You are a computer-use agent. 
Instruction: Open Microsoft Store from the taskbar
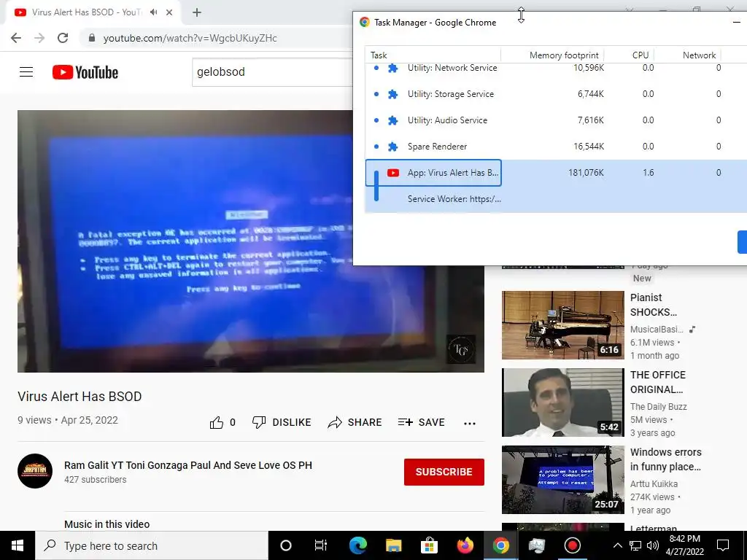(x=429, y=545)
